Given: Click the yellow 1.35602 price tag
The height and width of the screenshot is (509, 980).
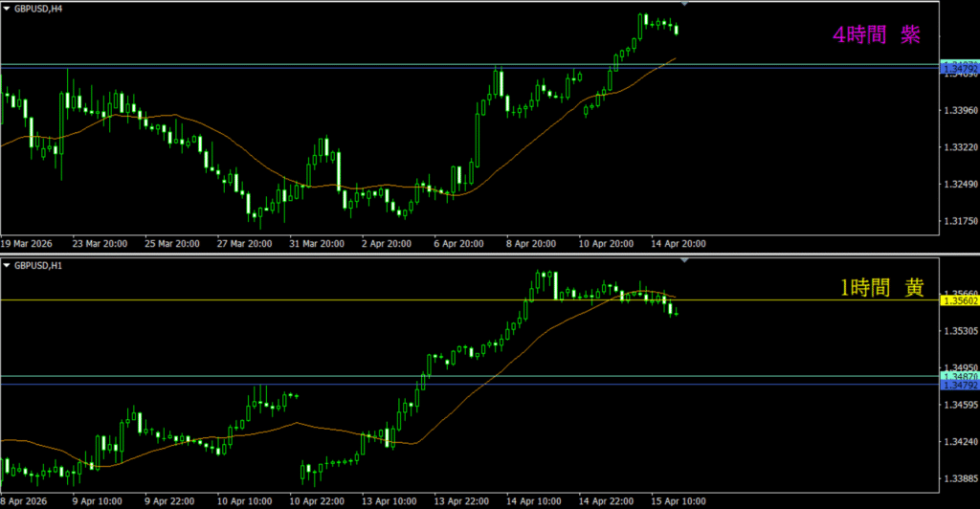Looking at the screenshot, I should click(960, 300).
